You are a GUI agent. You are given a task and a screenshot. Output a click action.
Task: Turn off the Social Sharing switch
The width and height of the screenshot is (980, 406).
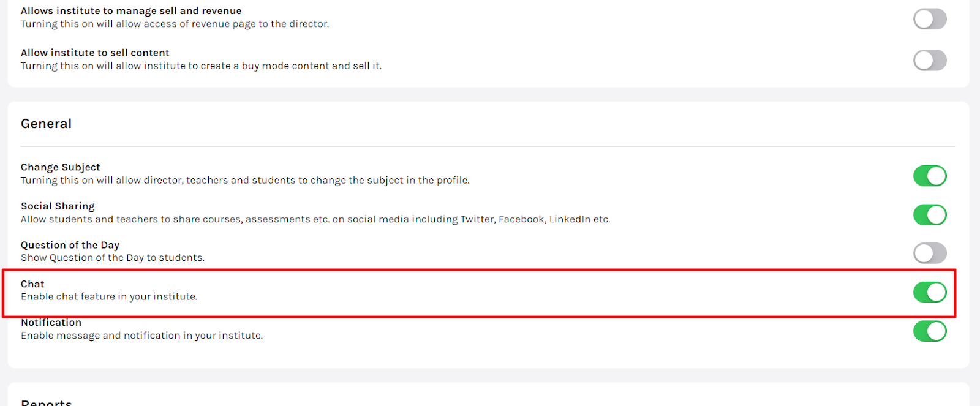click(x=930, y=215)
